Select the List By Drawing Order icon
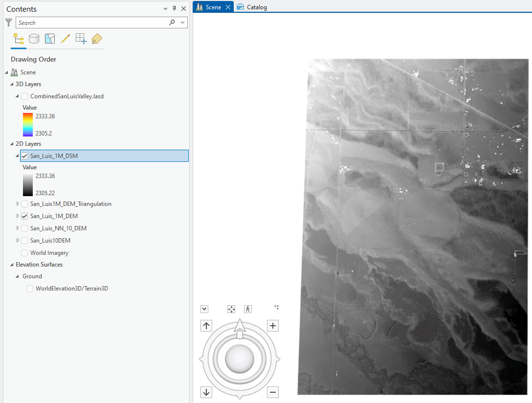This screenshot has height=403, width=532. pyautogui.click(x=19, y=39)
